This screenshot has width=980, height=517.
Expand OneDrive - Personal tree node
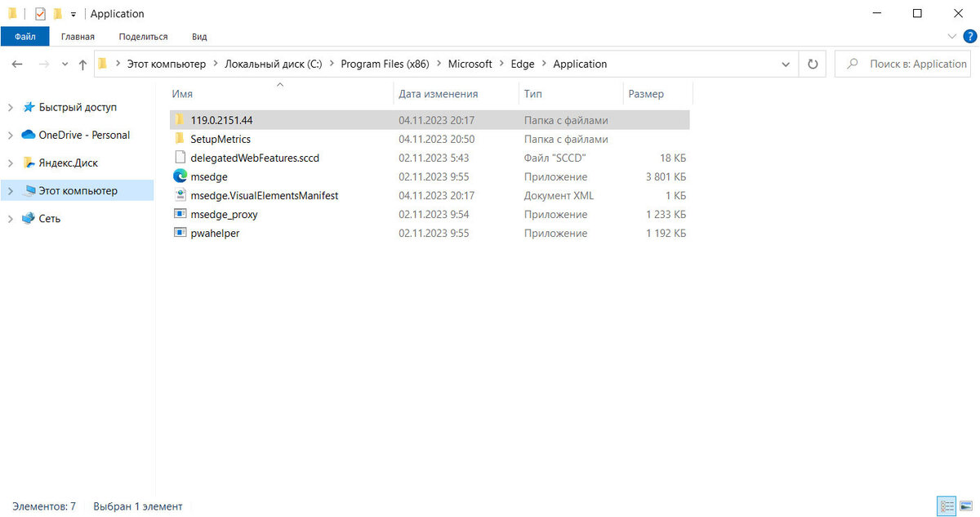10,135
